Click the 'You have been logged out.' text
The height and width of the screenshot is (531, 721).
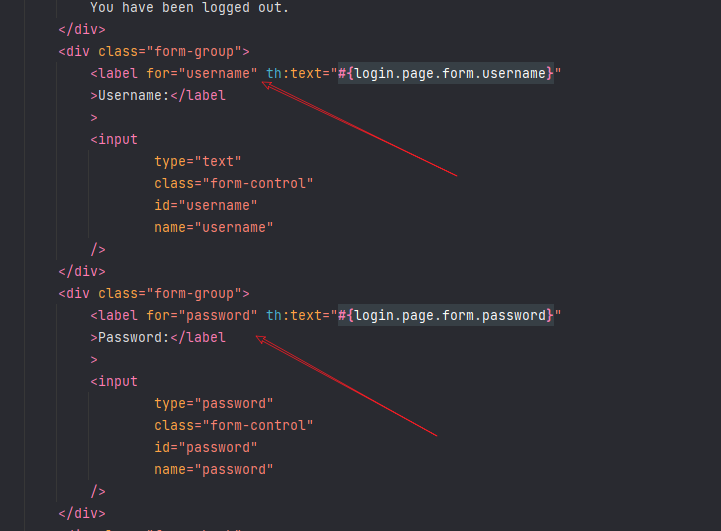pyautogui.click(x=189, y=7)
